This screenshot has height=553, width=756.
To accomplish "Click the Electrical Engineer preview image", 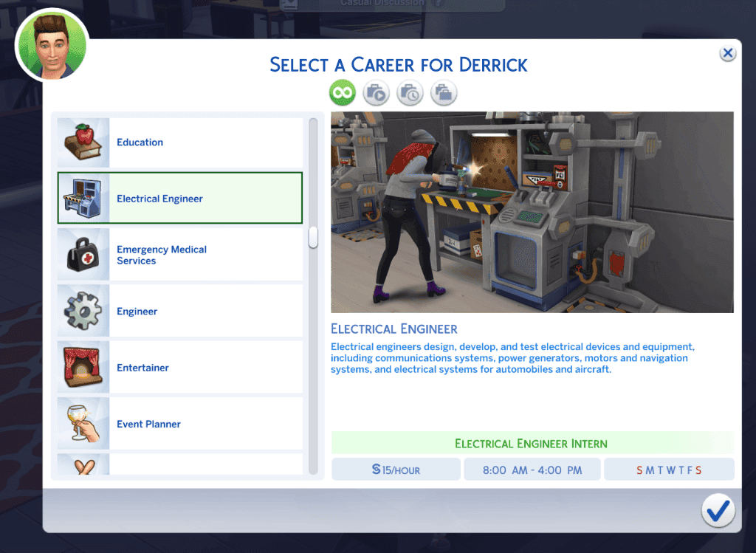I will point(532,212).
